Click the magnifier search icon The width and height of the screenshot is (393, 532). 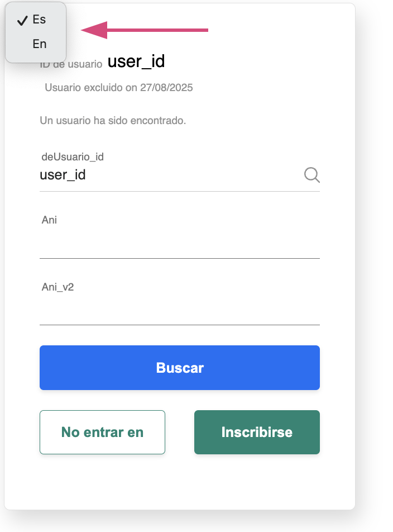[311, 175]
